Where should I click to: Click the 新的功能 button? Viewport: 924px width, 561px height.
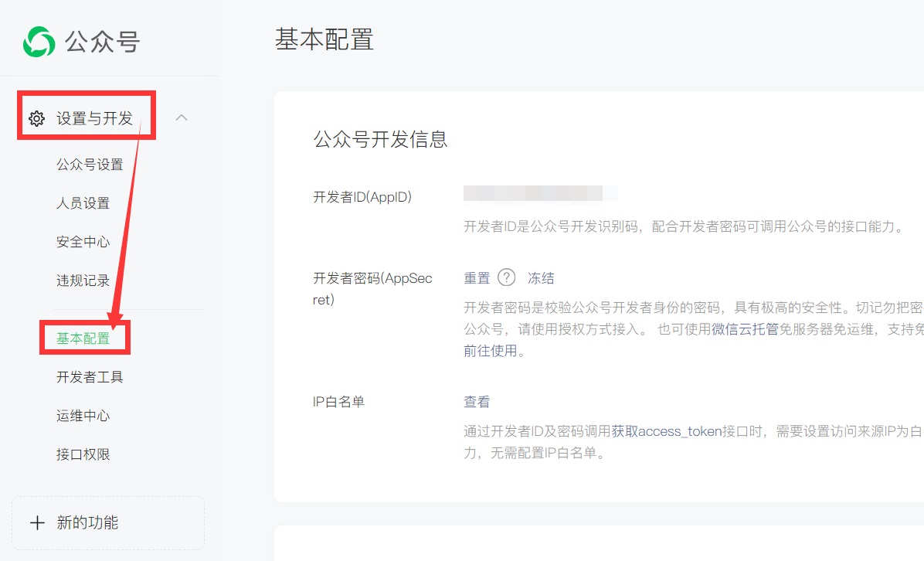click(108, 523)
